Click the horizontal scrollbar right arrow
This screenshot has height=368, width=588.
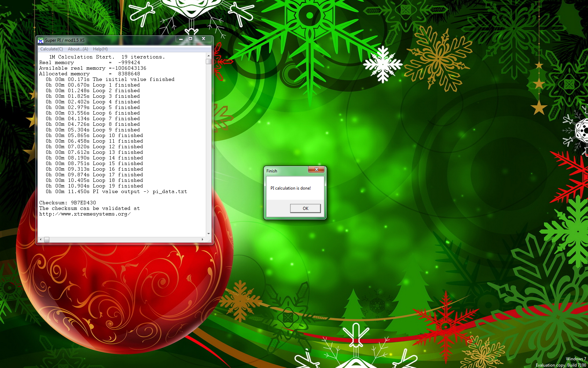coord(203,240)
